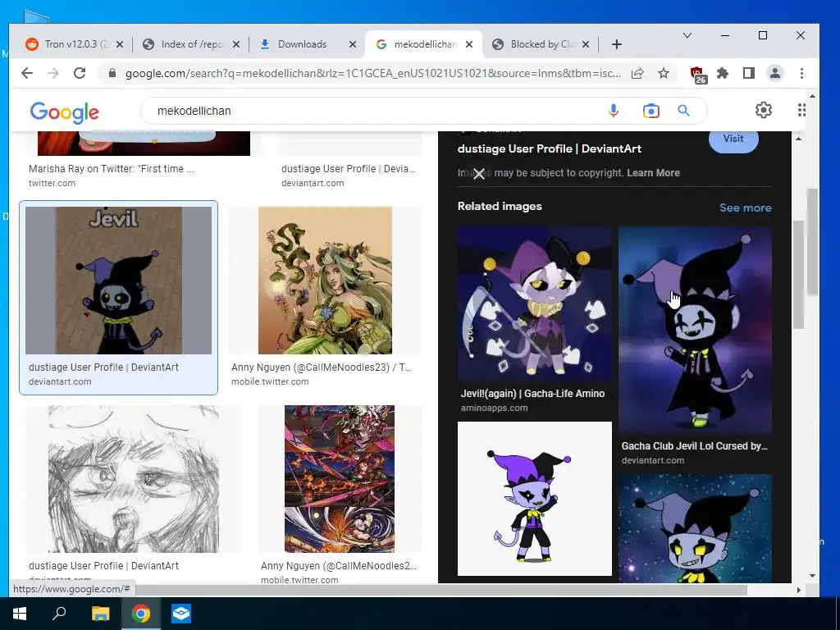
Task: Close the Tron v12.0.3 tab
Action: (120, 44)
